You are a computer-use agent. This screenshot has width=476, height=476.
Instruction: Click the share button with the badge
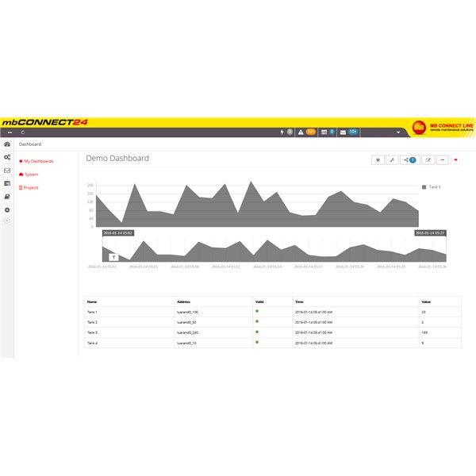pos(409,159)
